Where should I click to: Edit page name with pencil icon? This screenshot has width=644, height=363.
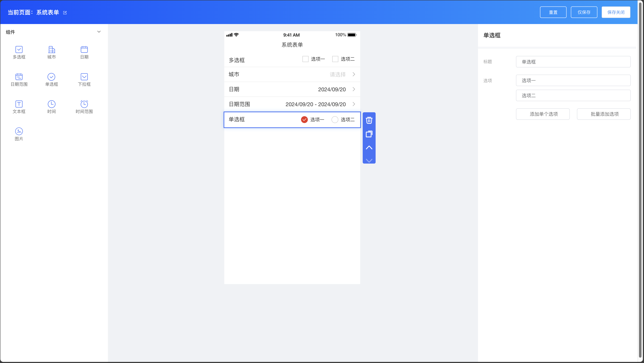(x=65, y=13)
